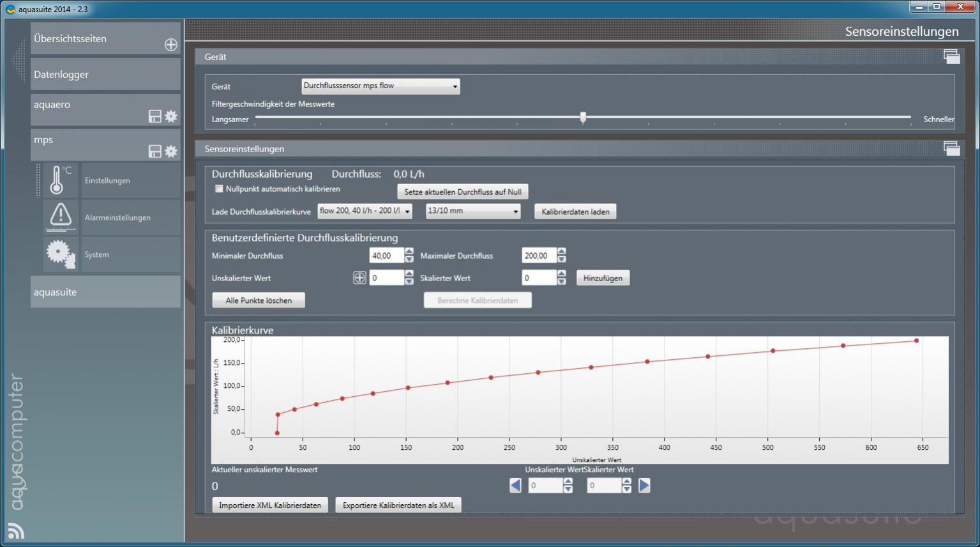980x547 pixels.
Task: Open mps settings gear icon
Action: coord(171,151)
